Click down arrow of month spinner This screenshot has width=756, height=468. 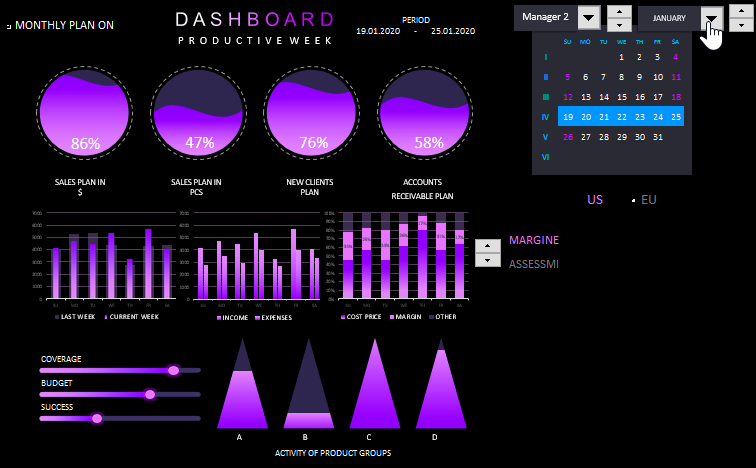pyautogui.click(x=741, y=25)
